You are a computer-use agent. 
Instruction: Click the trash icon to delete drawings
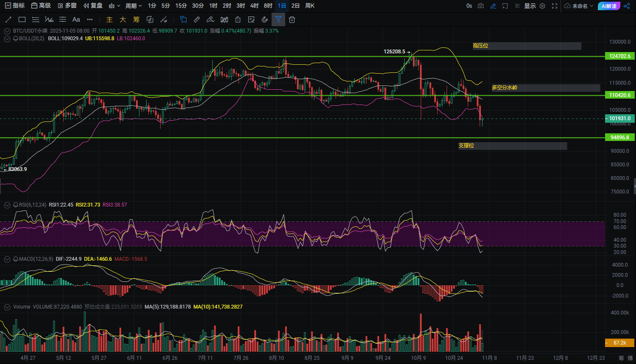coord(292,19)
